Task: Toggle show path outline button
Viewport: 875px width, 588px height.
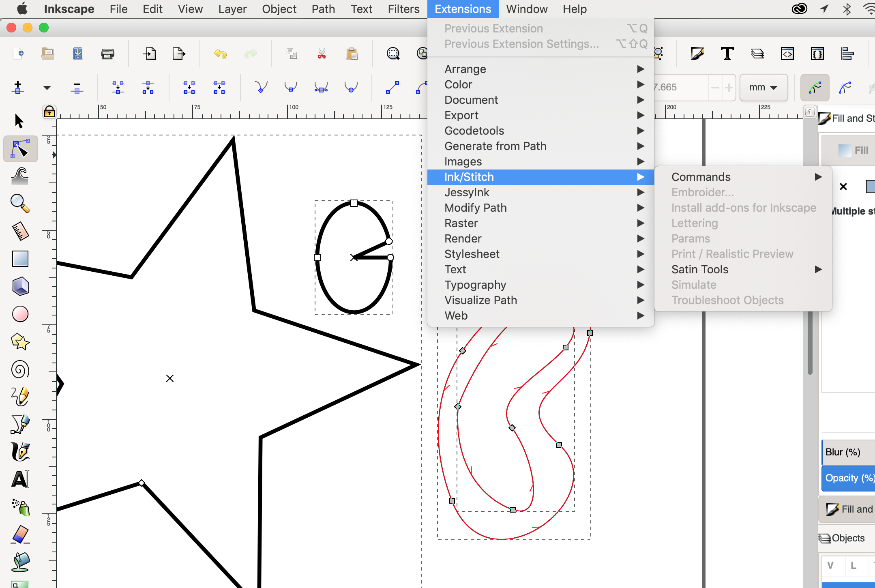Action: pos(815,87)
